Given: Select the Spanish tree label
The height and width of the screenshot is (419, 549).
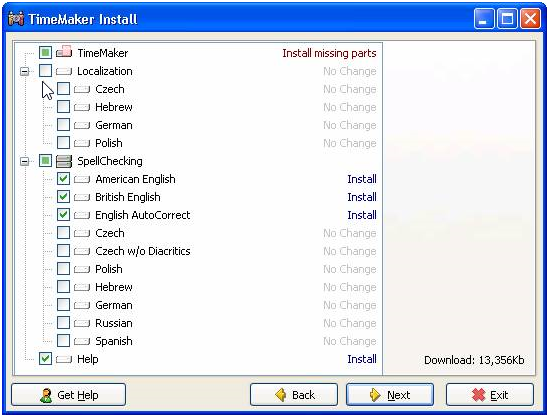Looking at the screenshot, I should 114,341.
